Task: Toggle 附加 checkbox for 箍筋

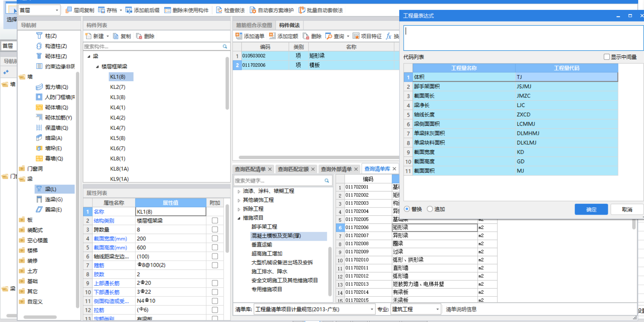Action: 215,265
